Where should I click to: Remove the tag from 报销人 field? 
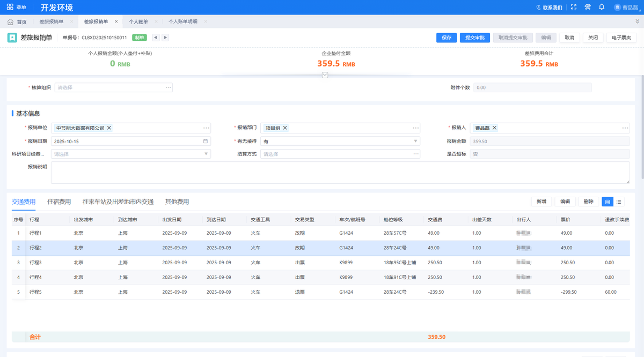click(494, 128)
